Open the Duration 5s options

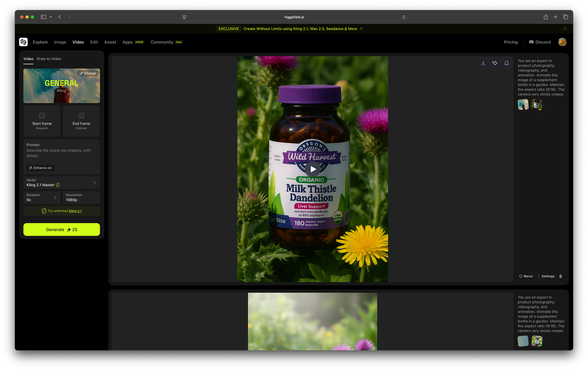42,197
